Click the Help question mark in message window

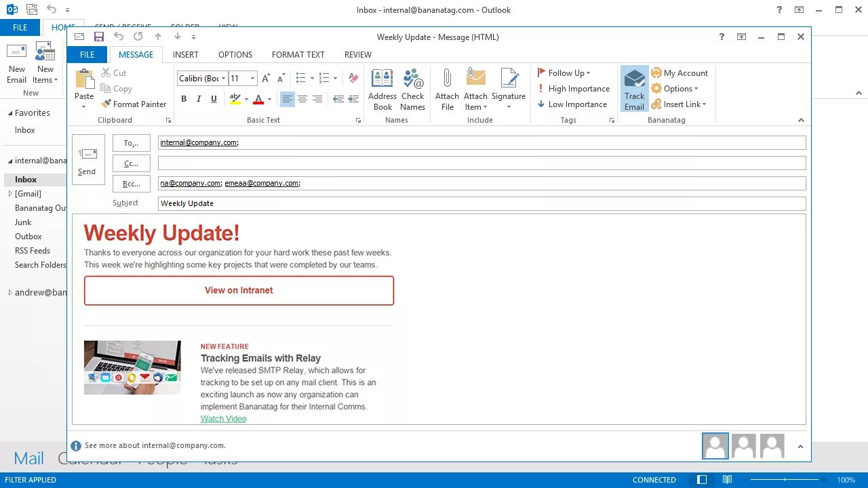point(722,37)
